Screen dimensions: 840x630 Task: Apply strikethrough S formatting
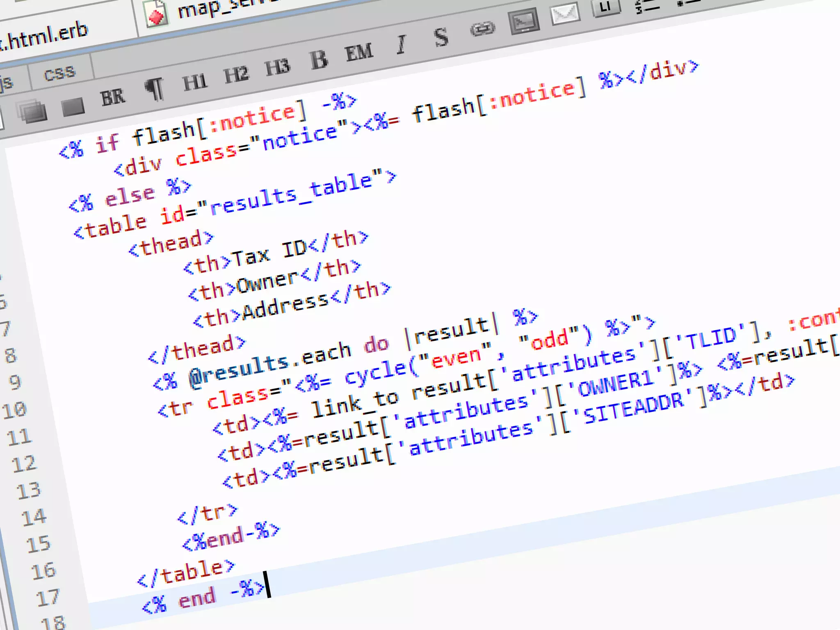tap(441, 37)
